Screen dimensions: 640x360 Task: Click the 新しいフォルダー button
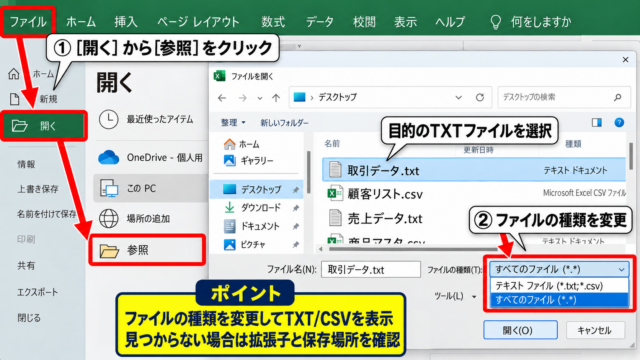[x=284, y=122]
